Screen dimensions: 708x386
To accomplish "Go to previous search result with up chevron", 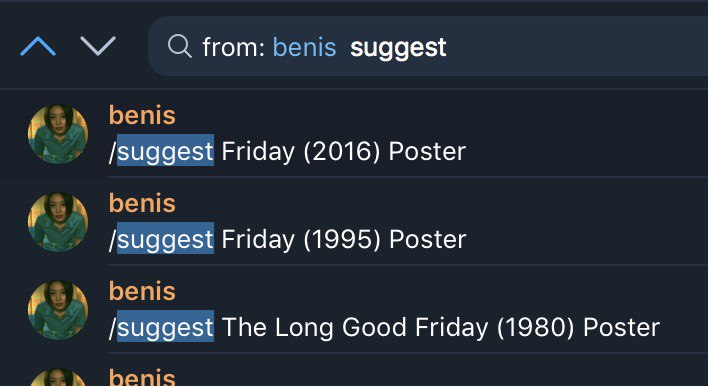I will (x=38, y=47).
